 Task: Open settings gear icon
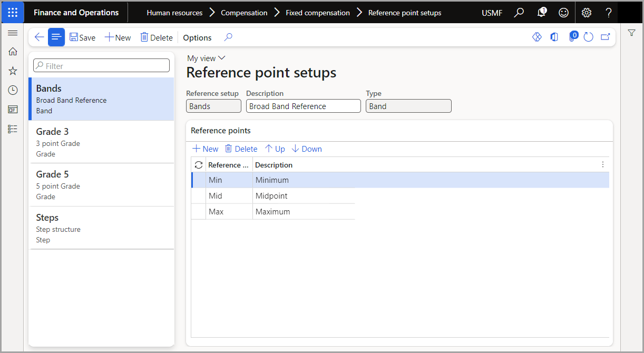(587, 13)
